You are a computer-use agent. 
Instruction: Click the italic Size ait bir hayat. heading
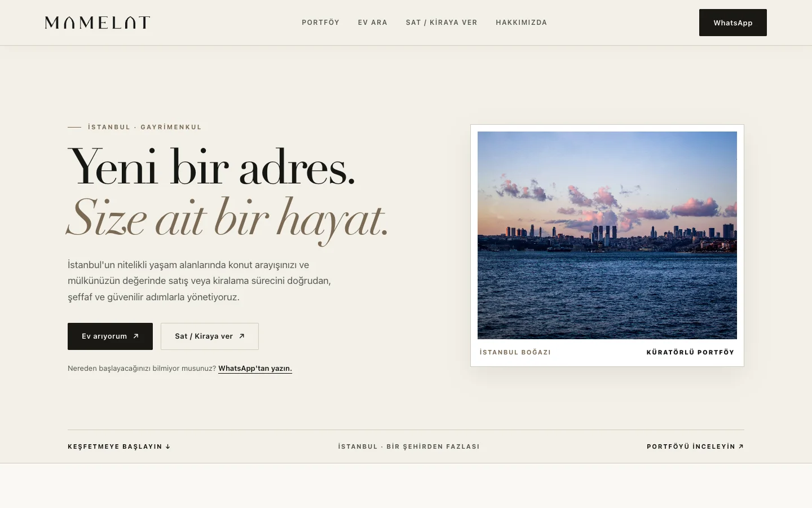(228, 219)
